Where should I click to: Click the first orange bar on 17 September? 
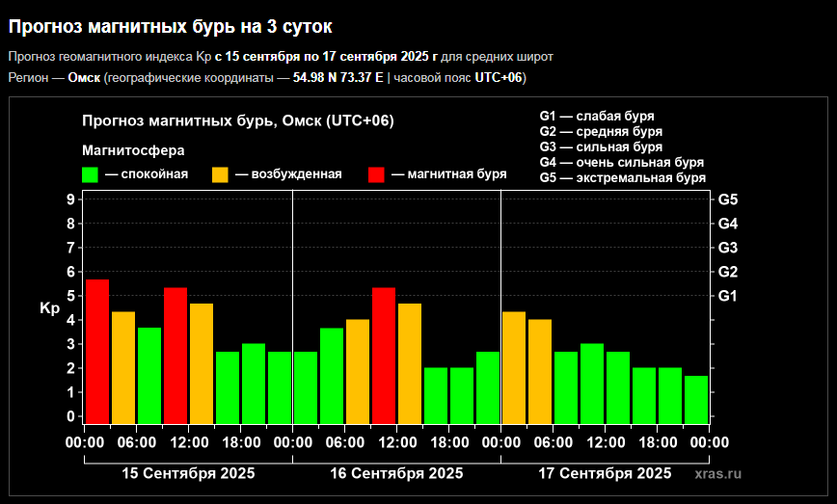(514, 367)
